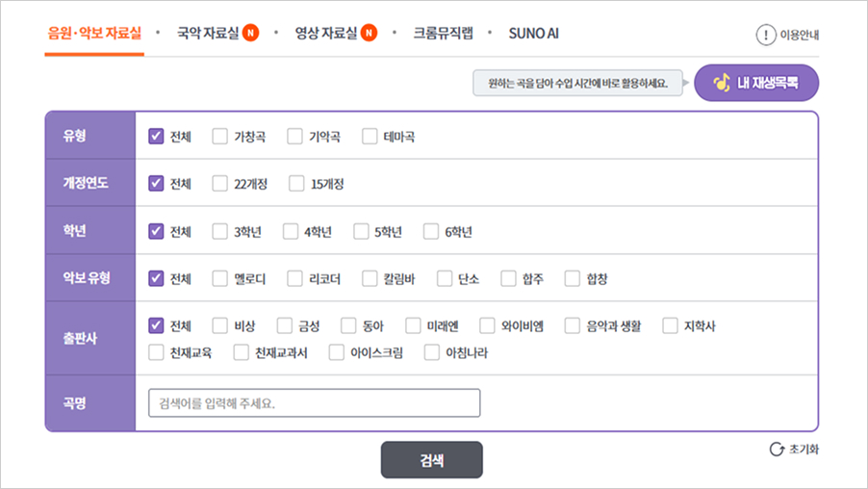Select the SUNO AI tab
Viewport: 868px width, 489px height.
tap(535, 34)
